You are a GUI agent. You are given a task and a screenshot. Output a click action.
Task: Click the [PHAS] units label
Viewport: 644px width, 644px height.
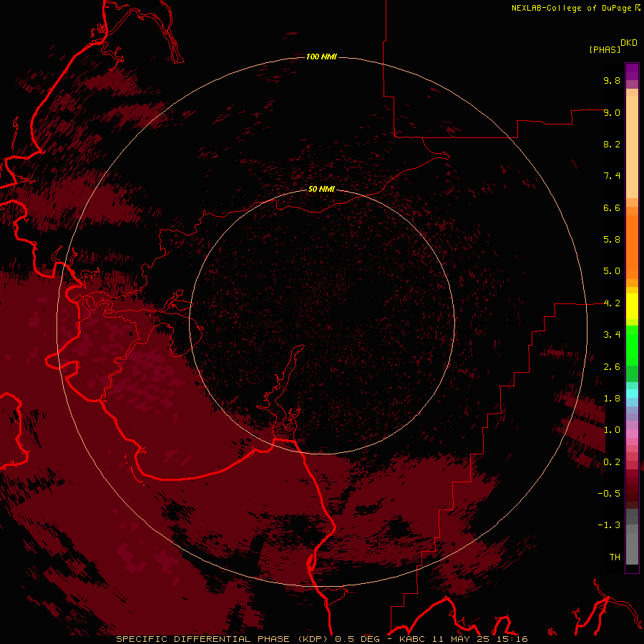605,50
